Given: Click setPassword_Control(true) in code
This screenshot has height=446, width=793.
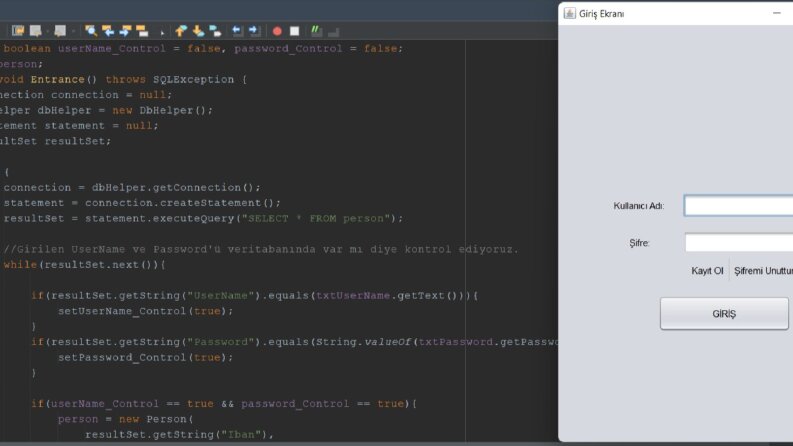Looking at the screenshot, I should point(145,358).
